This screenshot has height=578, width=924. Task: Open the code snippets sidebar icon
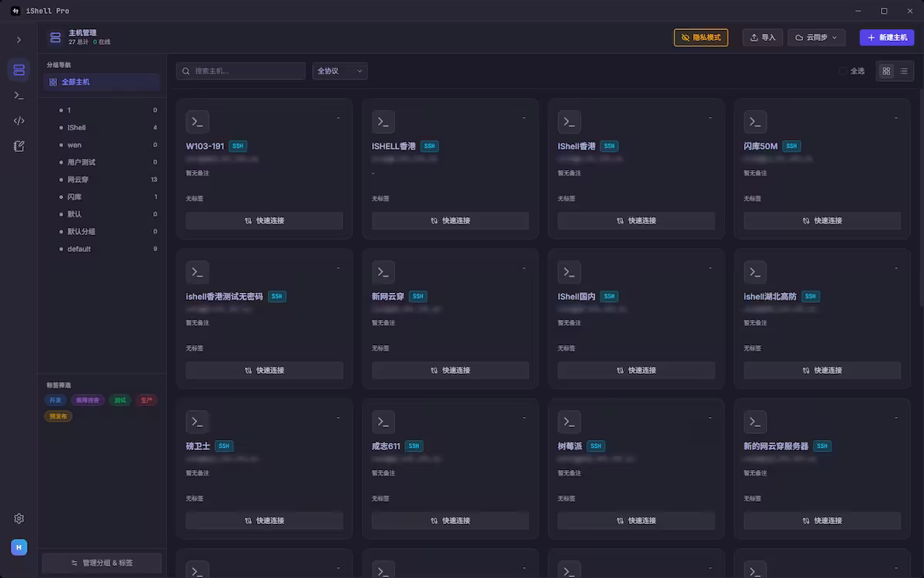pyautogui.click(x=18, y=120)
